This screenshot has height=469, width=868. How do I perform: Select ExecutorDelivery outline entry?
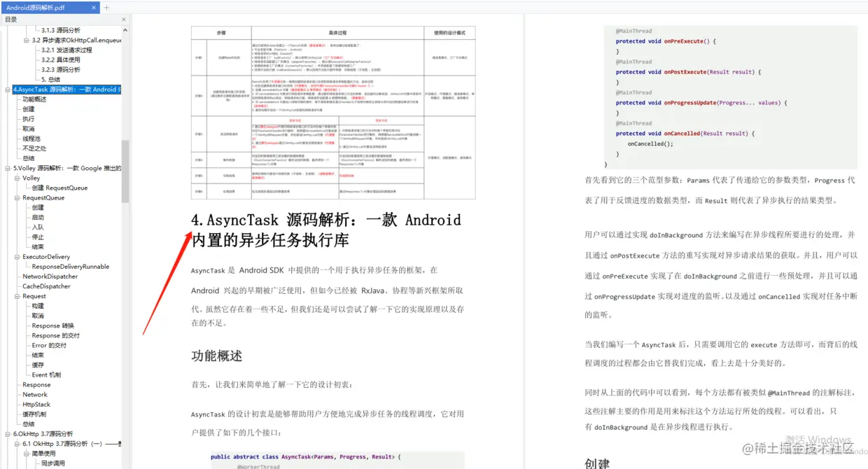click(x=46, y=257)
